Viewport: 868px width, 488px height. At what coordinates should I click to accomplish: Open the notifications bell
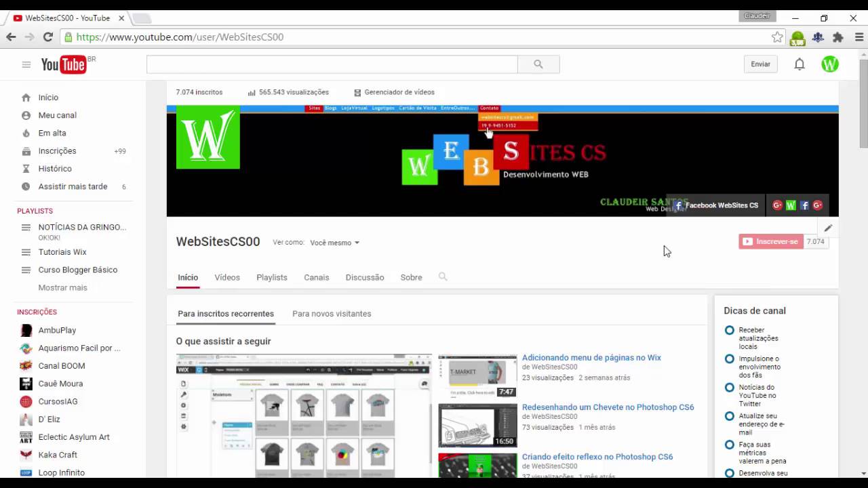[800, 64]
